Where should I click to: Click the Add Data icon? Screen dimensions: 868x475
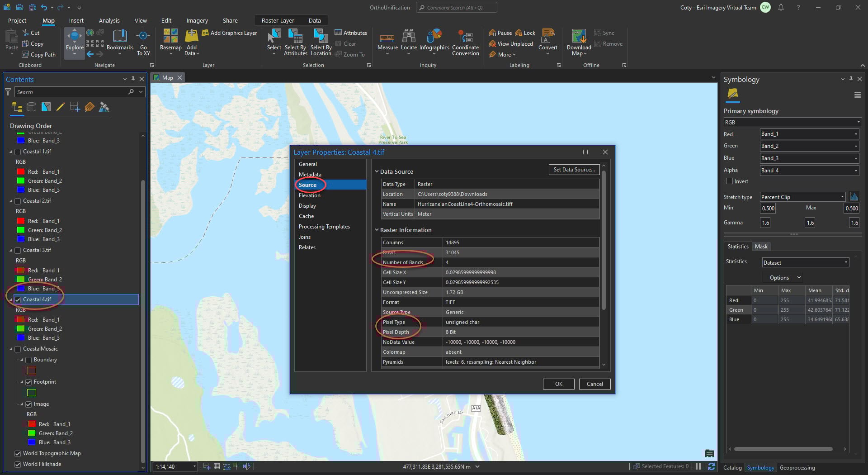(x=191, y=36)
